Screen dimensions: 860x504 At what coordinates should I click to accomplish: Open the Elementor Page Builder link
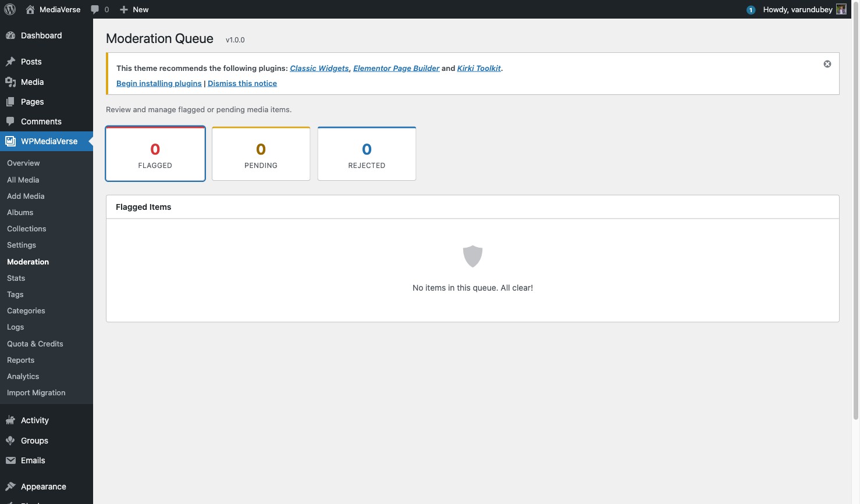pos(396,68)
